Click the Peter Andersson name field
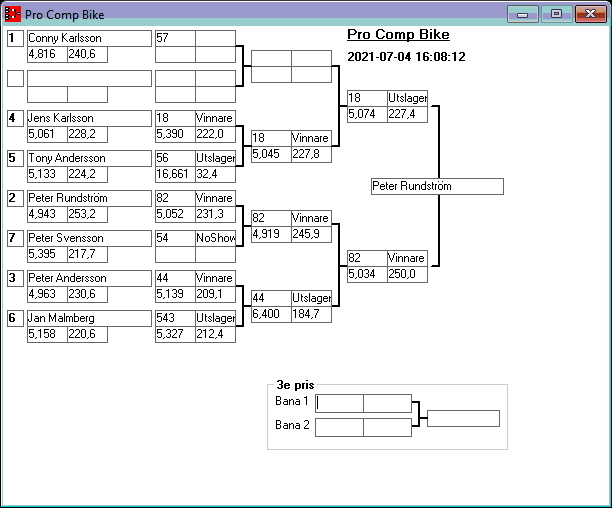Viewport: 612px width, 508px height. [88, 278]
